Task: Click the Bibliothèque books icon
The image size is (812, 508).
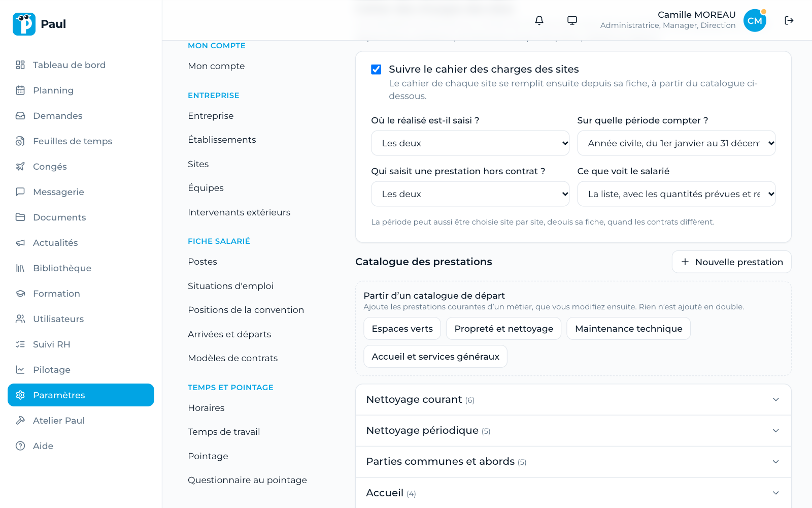Action: [20, 268]
